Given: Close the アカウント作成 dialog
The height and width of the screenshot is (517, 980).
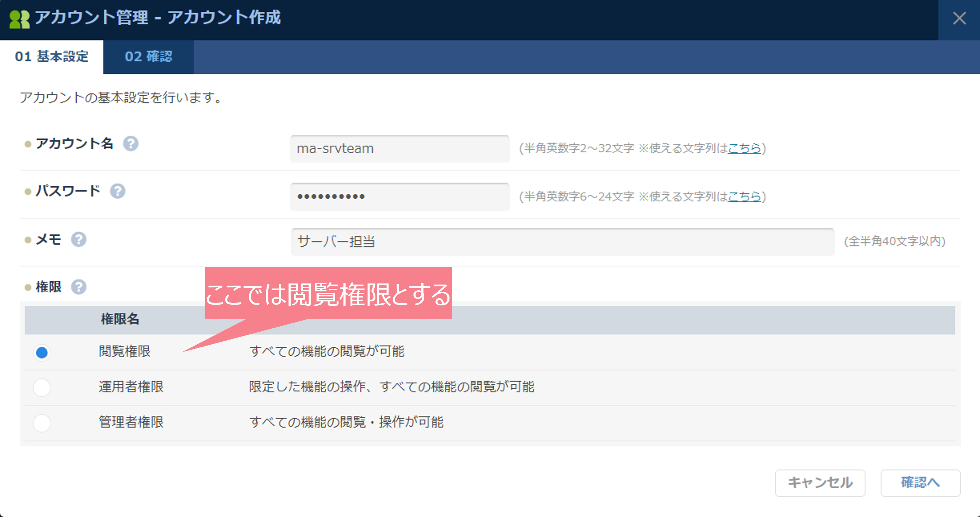Looking at the screenshot, I should 960,18.
